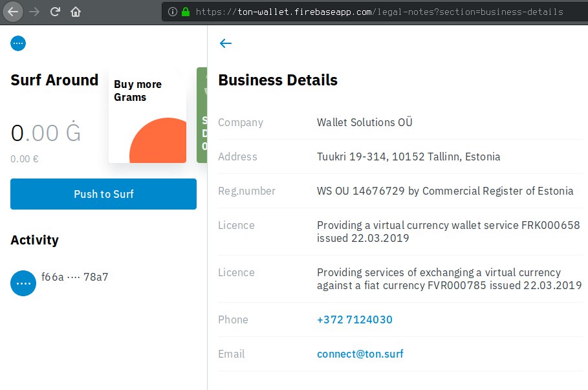The height and width of the screenshot is (390, 588).
Task: Reload the page with the refresh icon
Action: coord(55,12)
